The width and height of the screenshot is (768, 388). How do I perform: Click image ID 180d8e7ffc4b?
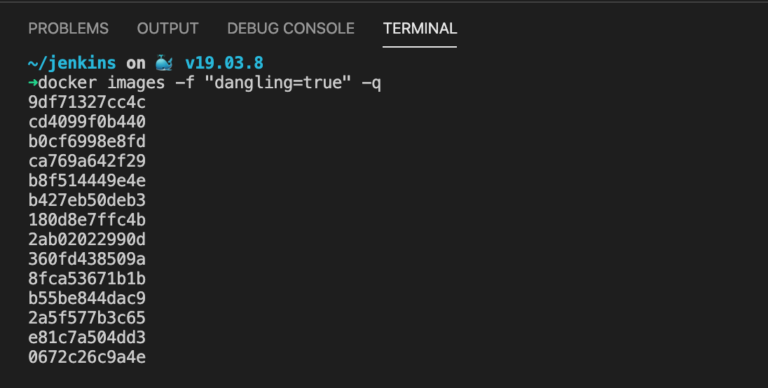(x=87, y=220)
